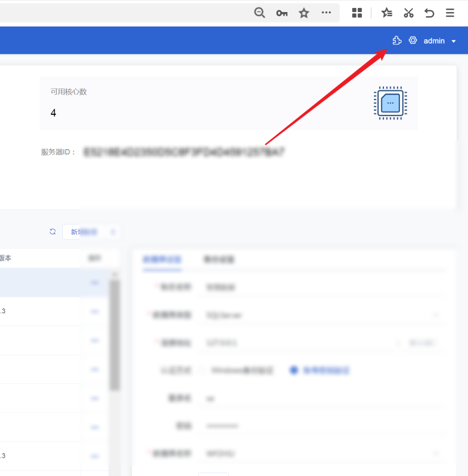Click the undo arrow icon in the browser toolbar
Viewport: 468px width, 476px height.
click(x=429, y=13)
